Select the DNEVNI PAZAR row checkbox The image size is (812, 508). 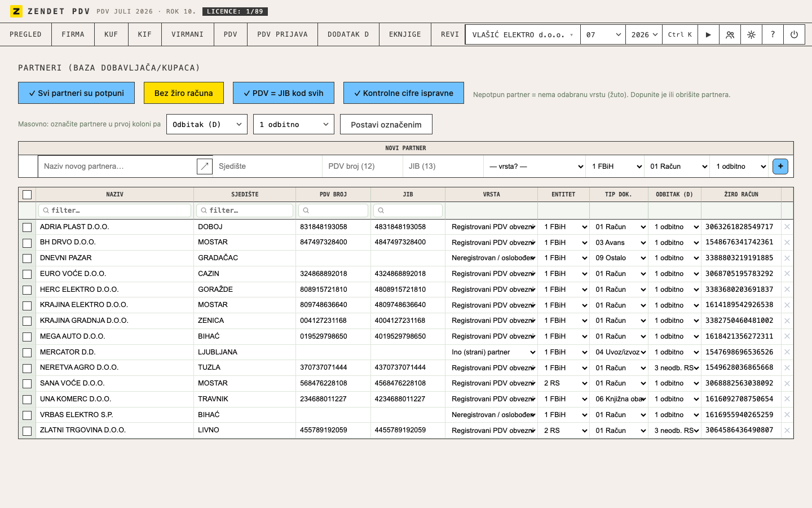click(x=27, y=259)
